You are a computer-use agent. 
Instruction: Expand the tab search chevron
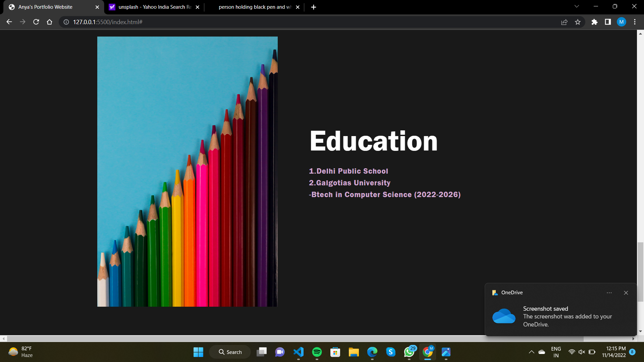[577, 6]
